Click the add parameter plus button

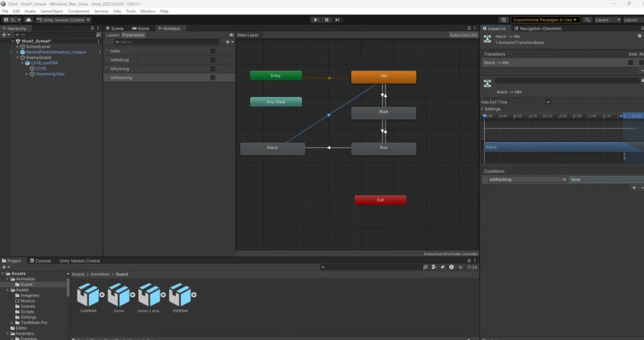pos(228,42)
